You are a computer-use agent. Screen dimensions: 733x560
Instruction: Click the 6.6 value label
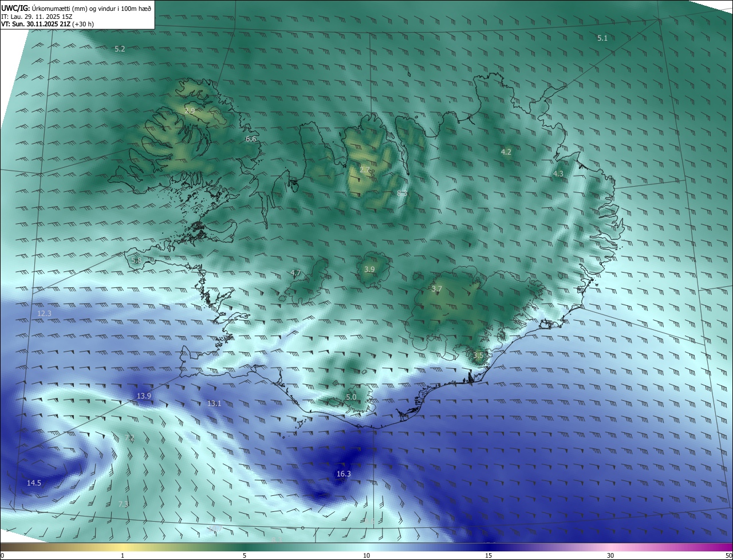click(x=251, y=139)
